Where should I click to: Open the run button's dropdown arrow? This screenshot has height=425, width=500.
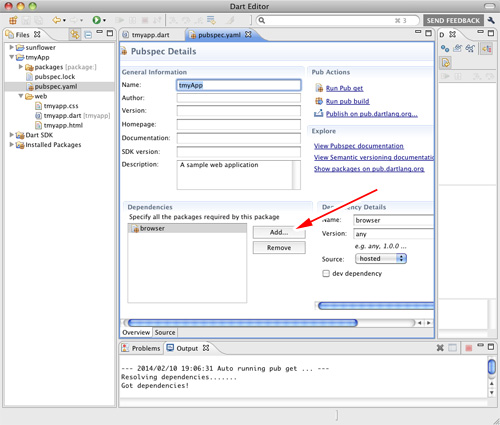104,21
